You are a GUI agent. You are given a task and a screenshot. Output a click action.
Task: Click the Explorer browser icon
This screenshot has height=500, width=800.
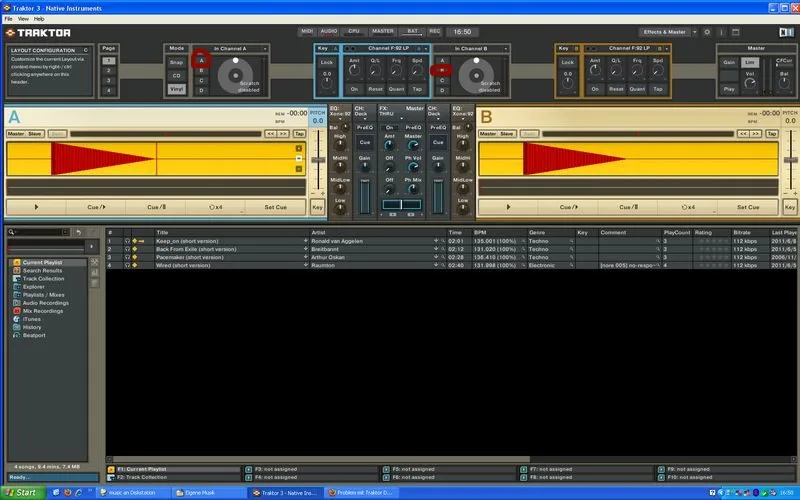tap(16, 286)
